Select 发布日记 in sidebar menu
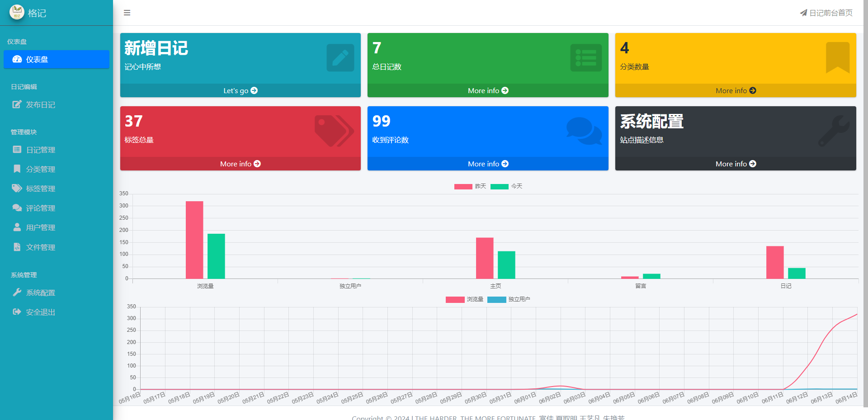868x420 pixels. tap(40, 104)
